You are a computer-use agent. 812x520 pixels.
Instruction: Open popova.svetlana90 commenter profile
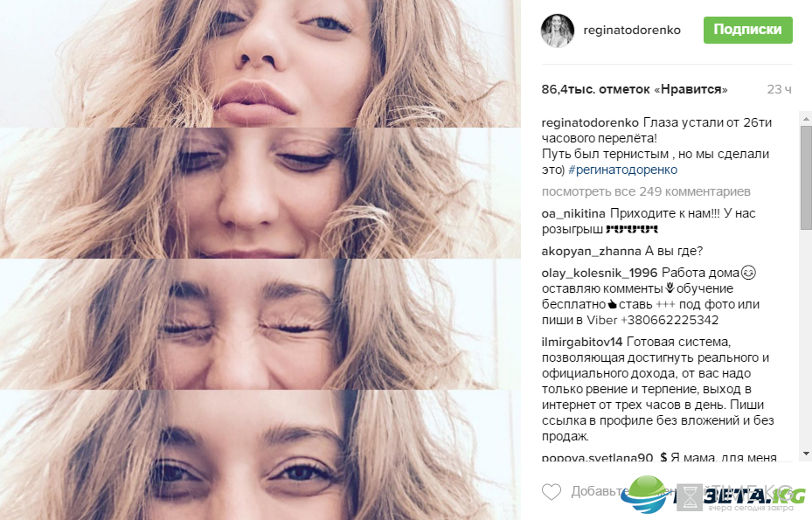pyautogui.click(x=597, y=457)
